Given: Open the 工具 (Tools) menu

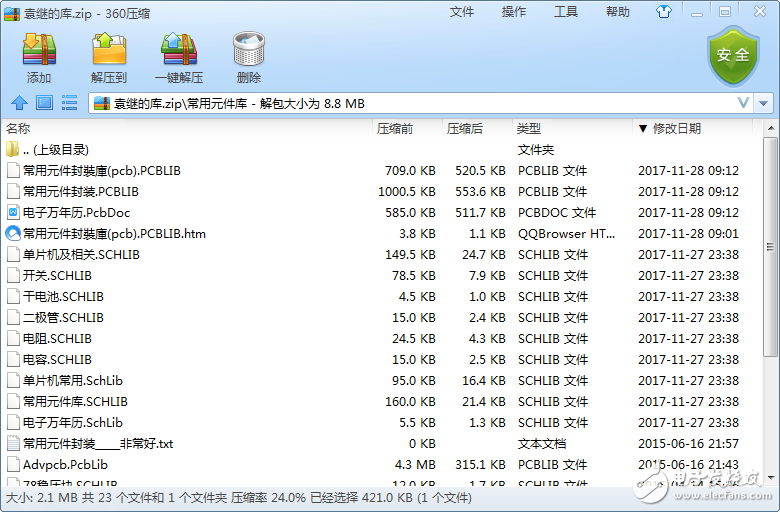Looking at the screenshot, I should pos(566,12).
